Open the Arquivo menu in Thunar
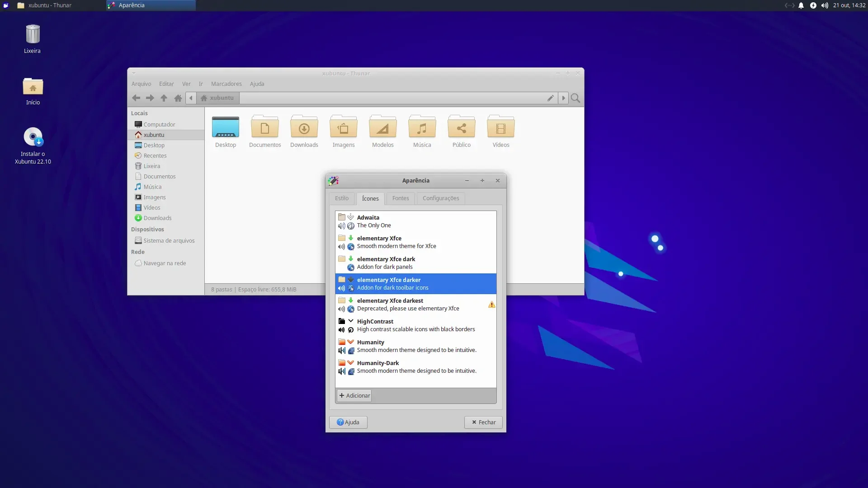 (141, 84)
